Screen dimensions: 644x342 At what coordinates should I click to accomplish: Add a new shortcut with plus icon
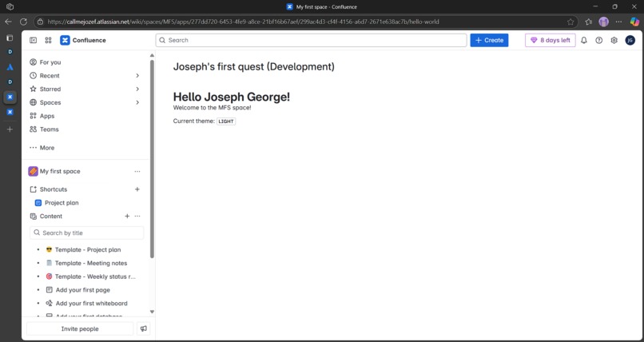(x=137, y=189)
